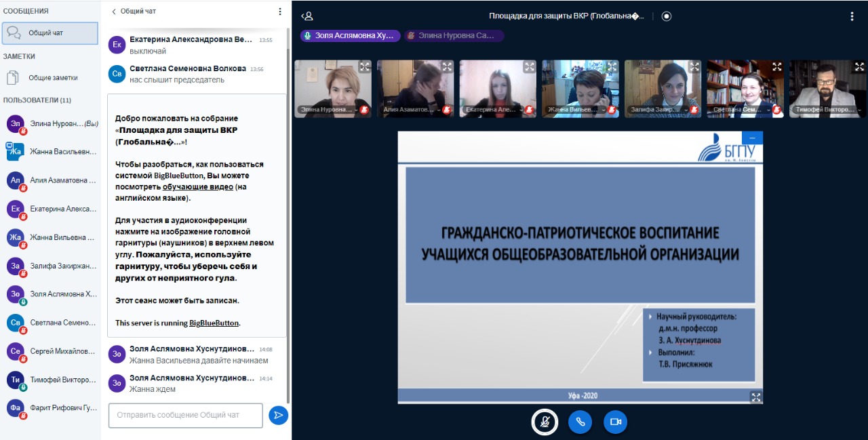Screen dimensions: 868x440
Task: Open Общие заметки shared notes
Action: 52,77
